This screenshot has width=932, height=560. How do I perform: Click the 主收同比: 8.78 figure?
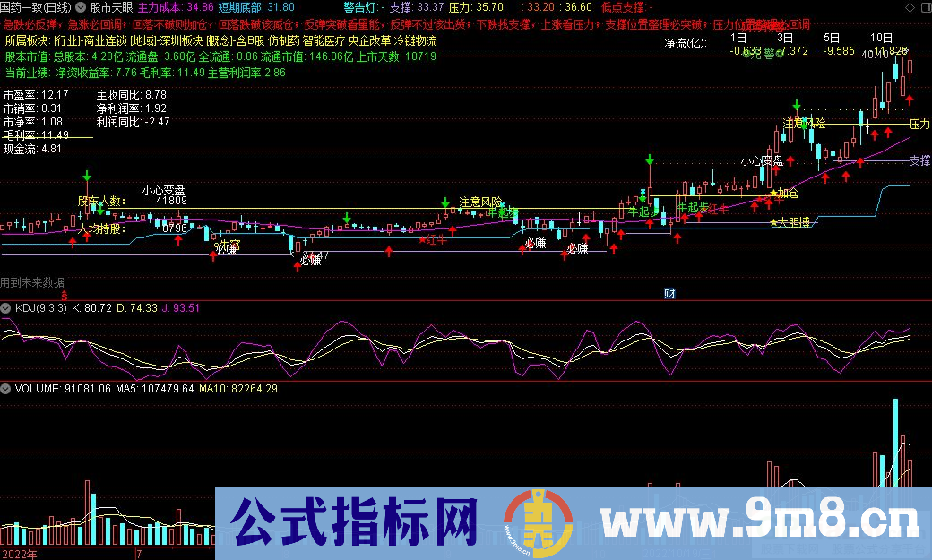click(x=132, y=94)
